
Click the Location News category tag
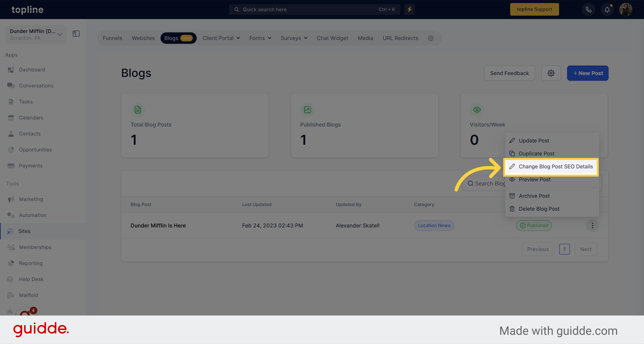434,226
